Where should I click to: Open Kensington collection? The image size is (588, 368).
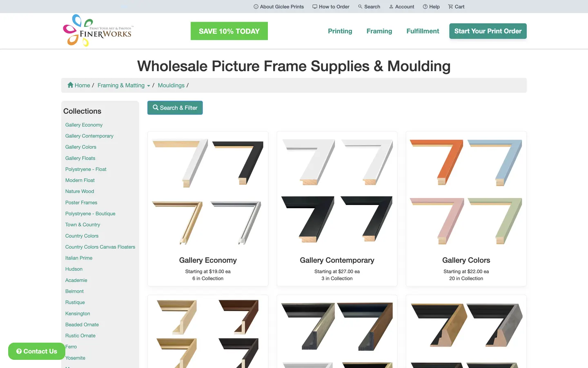pos(78,313)
